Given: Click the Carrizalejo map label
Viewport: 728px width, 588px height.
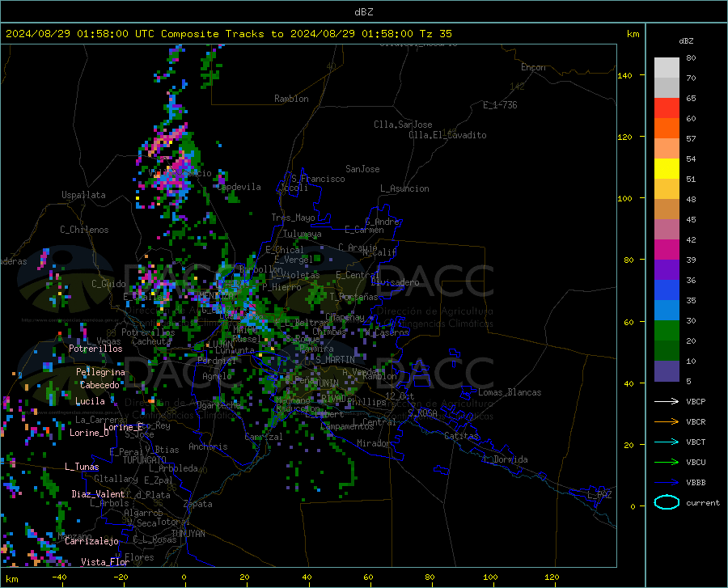Looking at the screenshot, I should coord(91,541).
